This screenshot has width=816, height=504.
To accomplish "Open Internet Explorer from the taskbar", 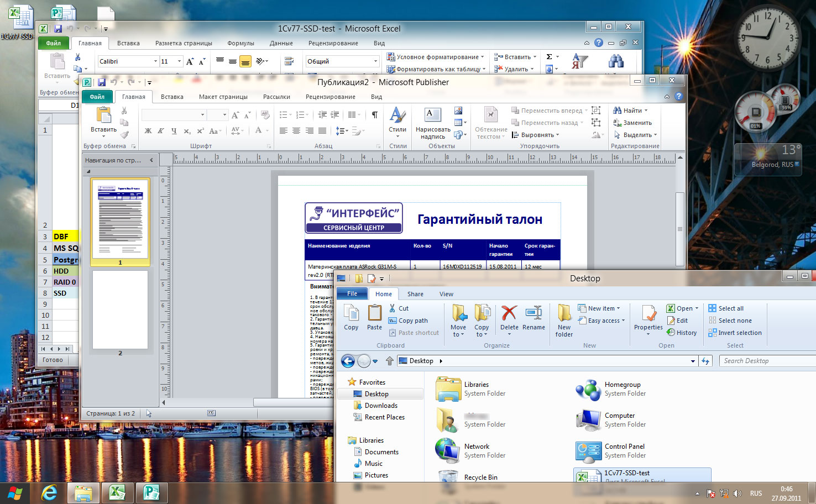I will (x=50, y=492).
